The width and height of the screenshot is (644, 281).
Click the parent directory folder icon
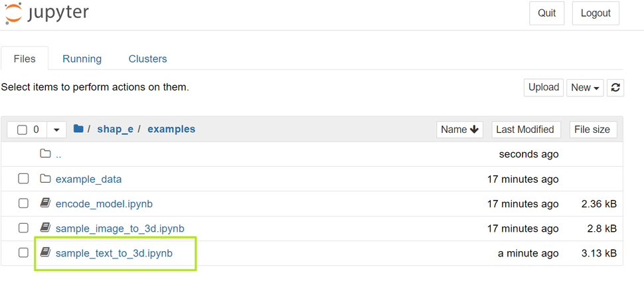pyautogui.click(x=45, y=154)
